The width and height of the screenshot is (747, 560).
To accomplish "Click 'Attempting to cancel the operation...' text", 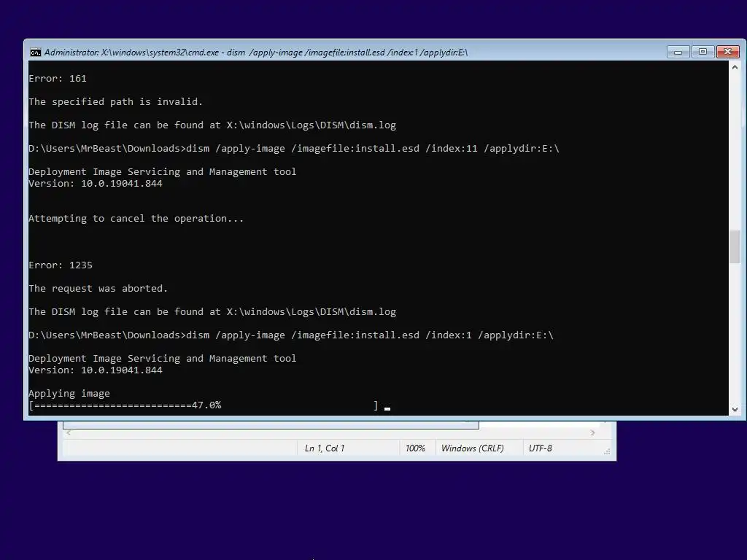I will 136,219.
